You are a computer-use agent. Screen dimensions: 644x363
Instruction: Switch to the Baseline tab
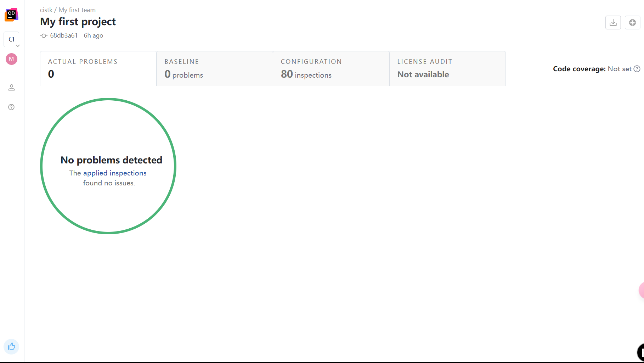click(215, 68)
